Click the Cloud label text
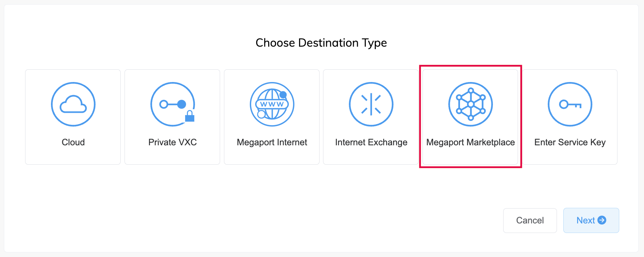The width and height of the screenshot is (644, 257). click(x=73, y=142)
